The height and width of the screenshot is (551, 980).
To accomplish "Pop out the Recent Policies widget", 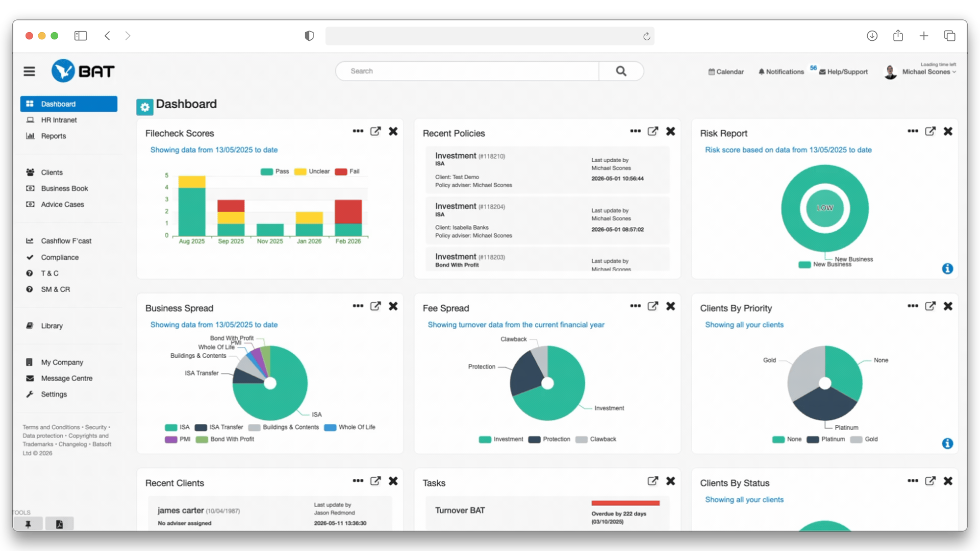I will 653,131.
